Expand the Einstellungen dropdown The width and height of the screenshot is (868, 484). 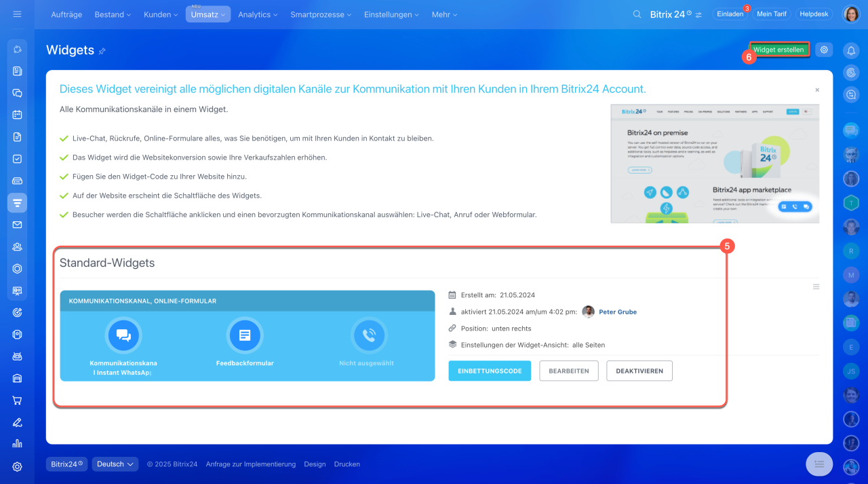(x=391, y=14)
